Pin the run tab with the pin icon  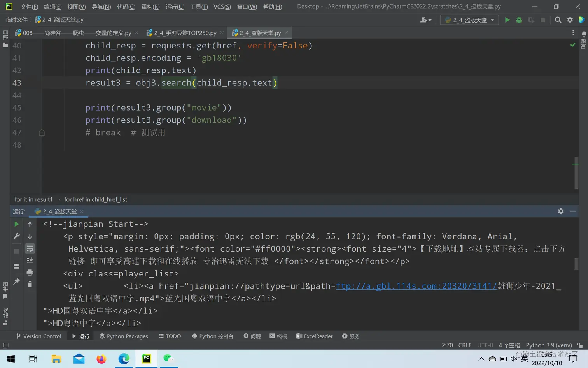pos(16,282)
